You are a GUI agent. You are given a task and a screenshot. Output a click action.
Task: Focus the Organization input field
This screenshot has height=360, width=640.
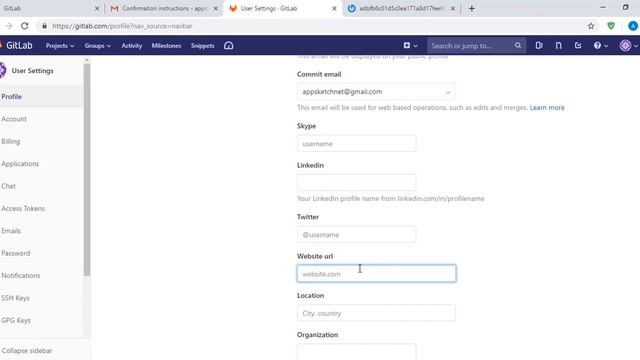(357, 351)
